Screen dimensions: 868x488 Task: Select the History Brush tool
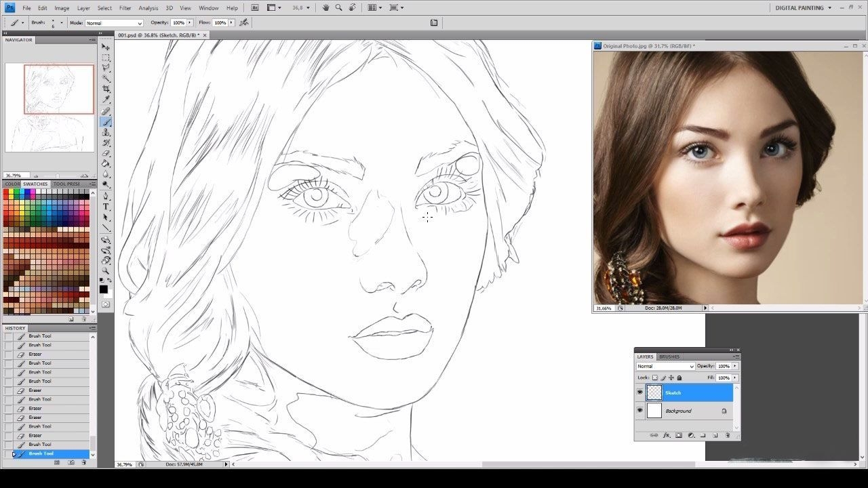pyautogui.click(x=106, y=143)
